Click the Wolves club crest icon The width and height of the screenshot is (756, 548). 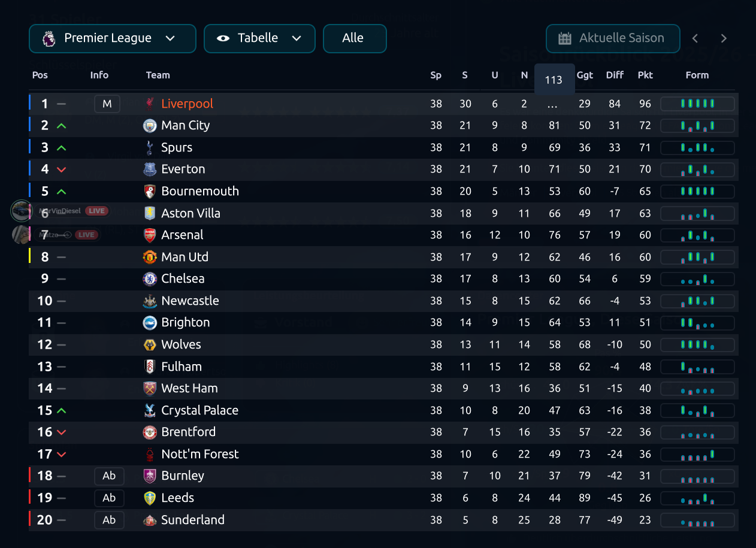(150, 345)
